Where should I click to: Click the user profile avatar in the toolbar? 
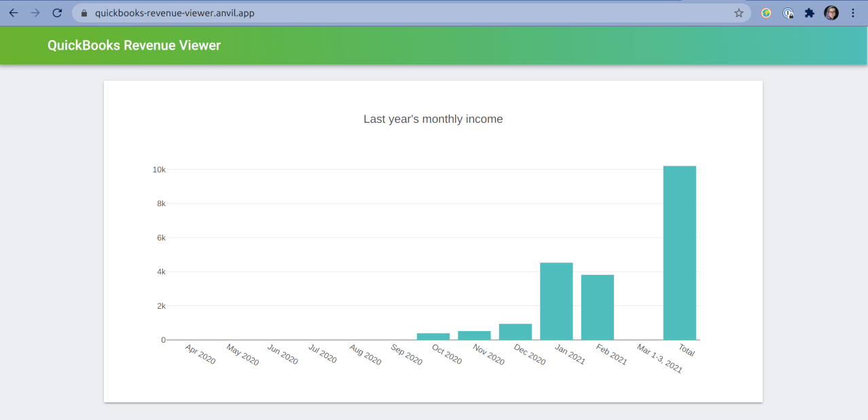coord(831,12)
